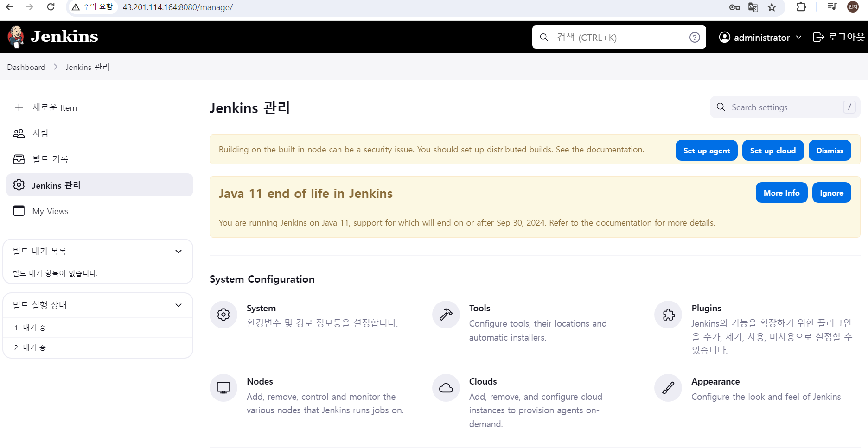
Task: Click the password key icon in address bar
Action: click(x=734, y=7)
